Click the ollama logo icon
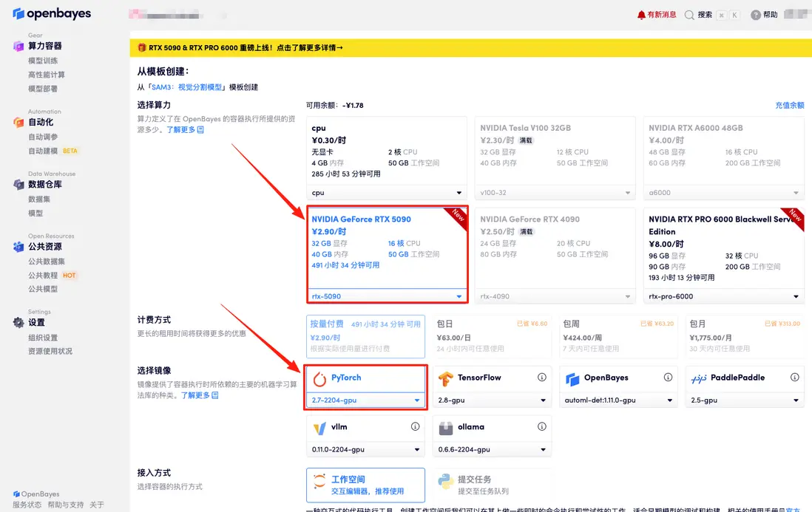Screen dimensions: 812x512 click(x=446, y=429)
